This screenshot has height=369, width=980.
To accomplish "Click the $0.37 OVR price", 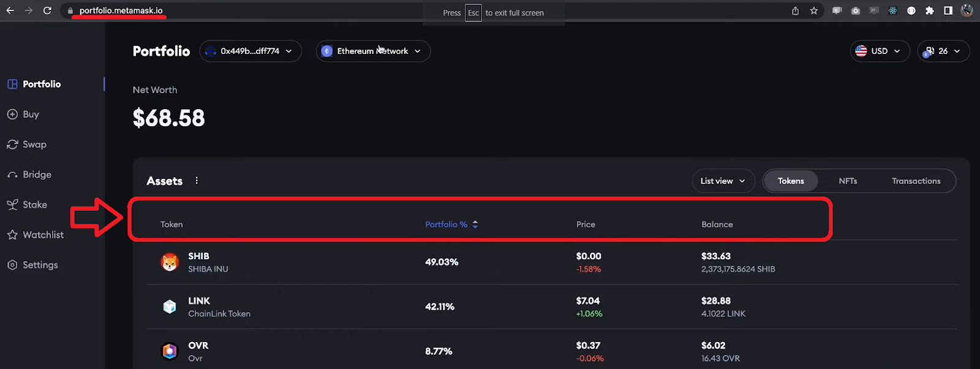I will pyautogui.click(x=588, y=346).
